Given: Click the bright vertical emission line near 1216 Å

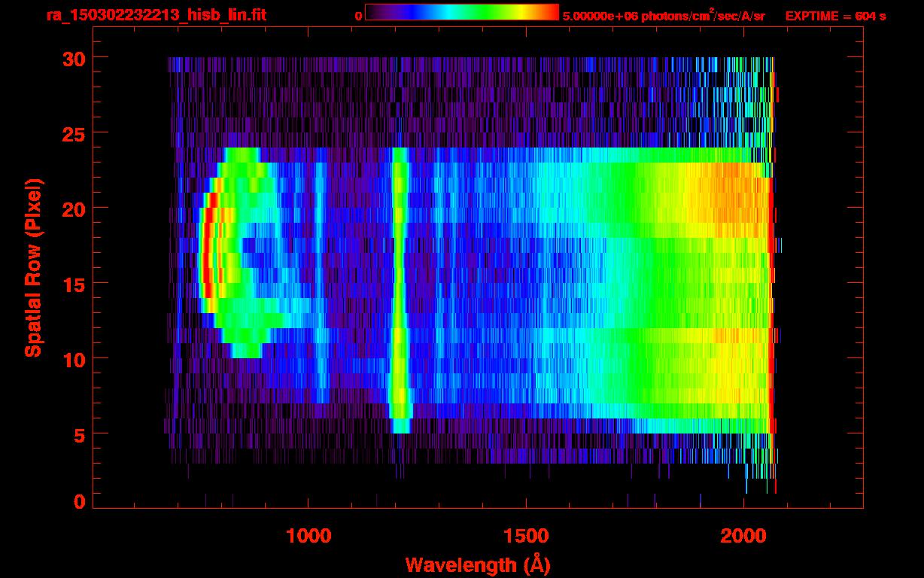Looking at the screenshot, I should coord(400,290).
